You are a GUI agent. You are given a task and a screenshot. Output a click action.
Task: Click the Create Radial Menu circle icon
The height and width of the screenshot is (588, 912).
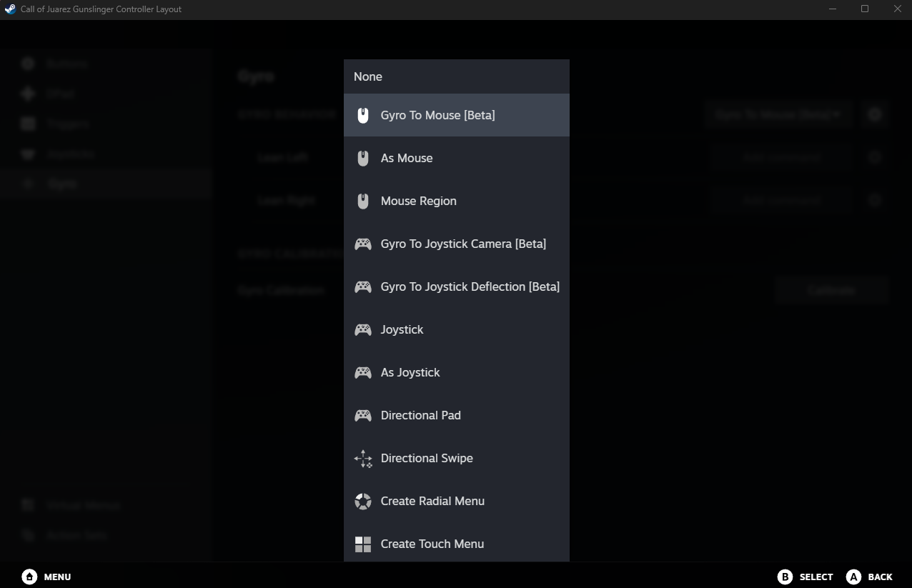point(363,501)
